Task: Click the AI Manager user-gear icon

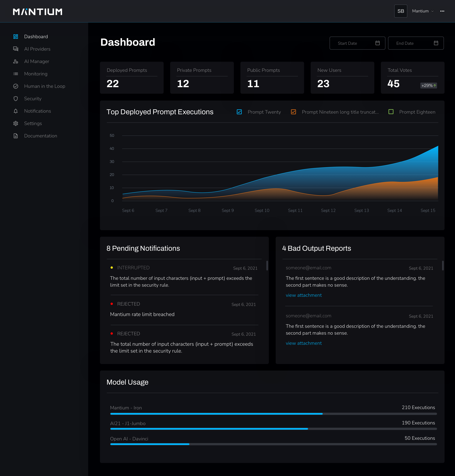Action: point(16,61)
